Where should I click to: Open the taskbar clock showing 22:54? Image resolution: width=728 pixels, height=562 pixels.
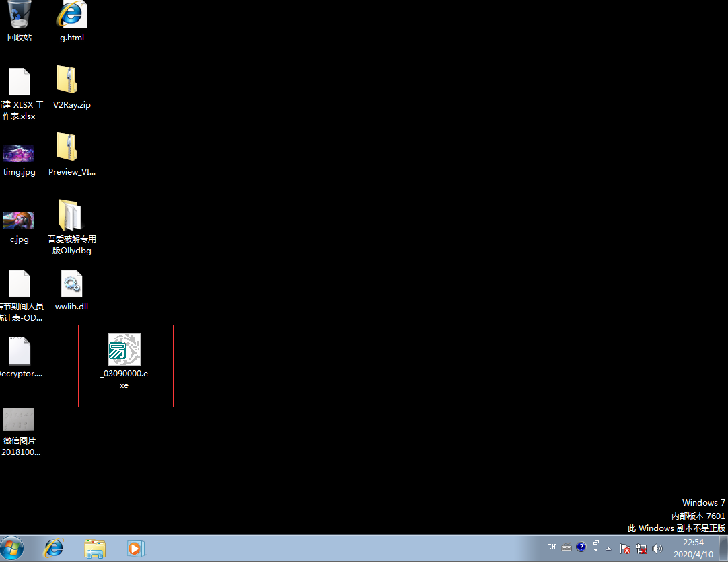pyautogui.click(x=693, y=548)
